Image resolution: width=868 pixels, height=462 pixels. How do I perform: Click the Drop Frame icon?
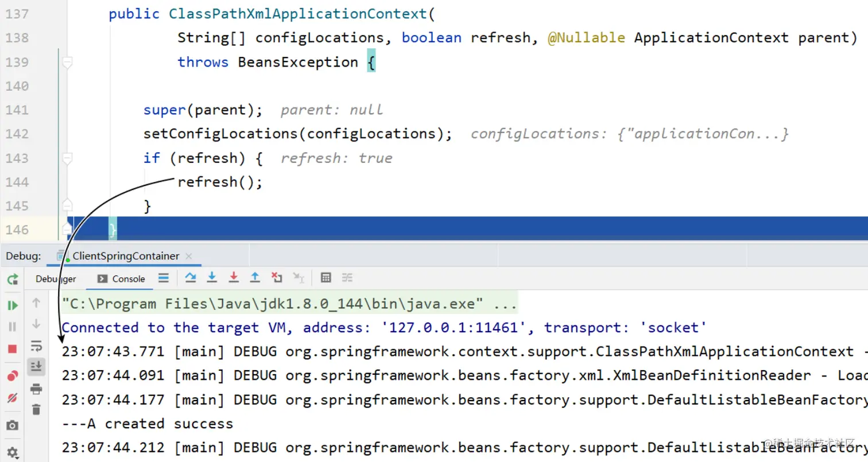[x=277, y=278]
